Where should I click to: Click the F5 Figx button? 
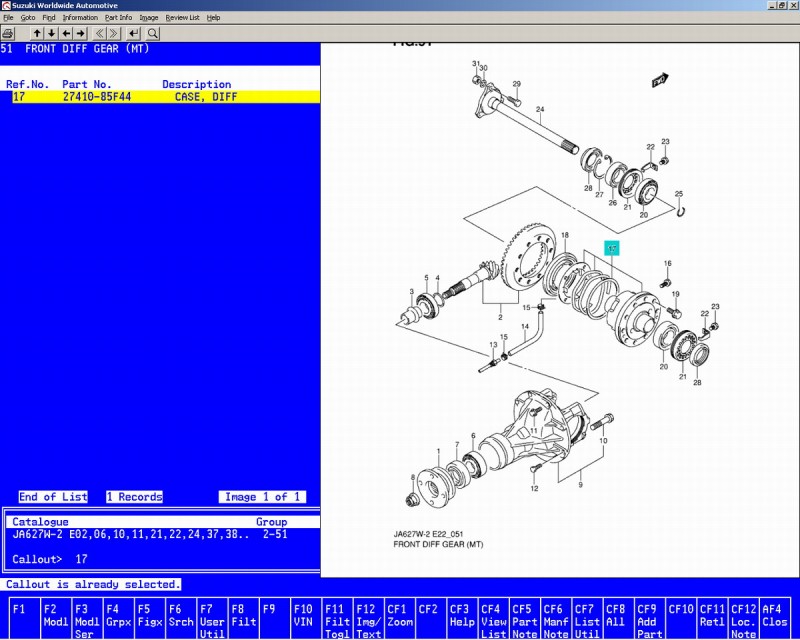point(149,618)
